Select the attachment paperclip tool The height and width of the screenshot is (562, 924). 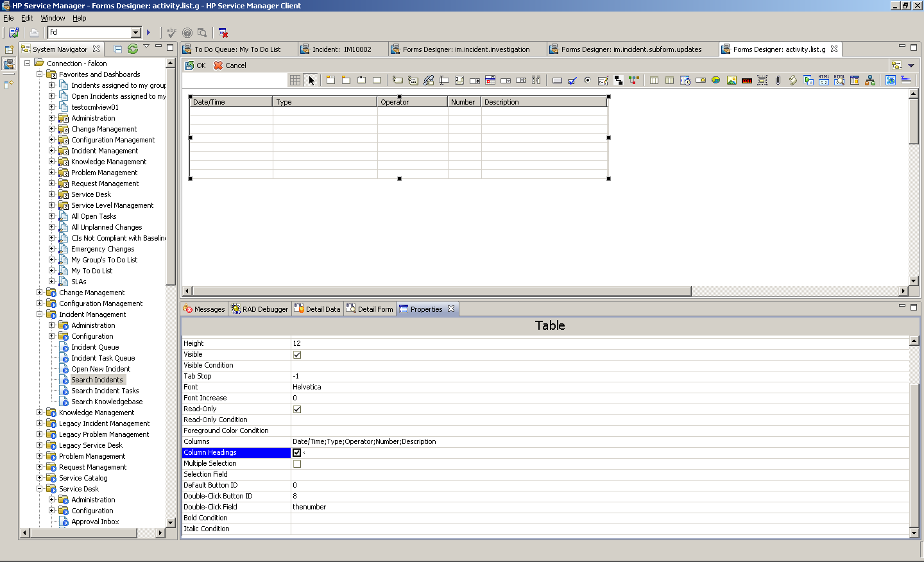[778, 80]
